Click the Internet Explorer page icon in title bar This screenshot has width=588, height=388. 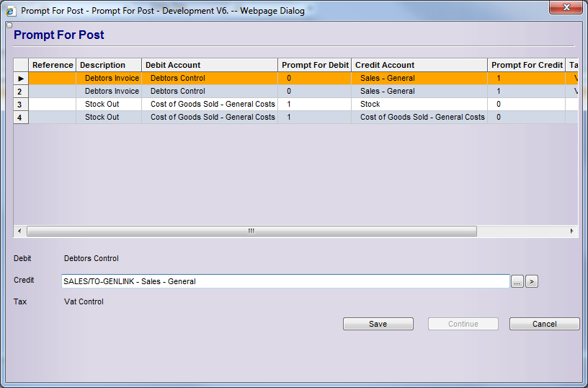click(x=10, y=11)
